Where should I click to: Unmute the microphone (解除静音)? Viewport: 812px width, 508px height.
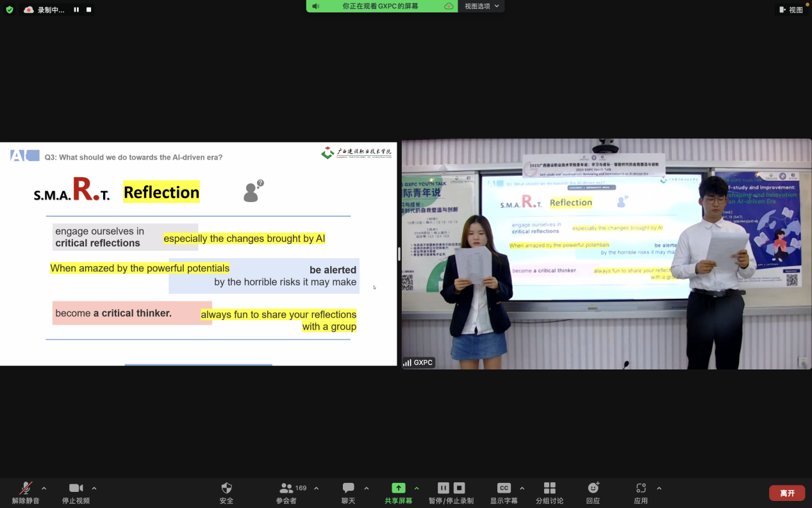[26, 489]
